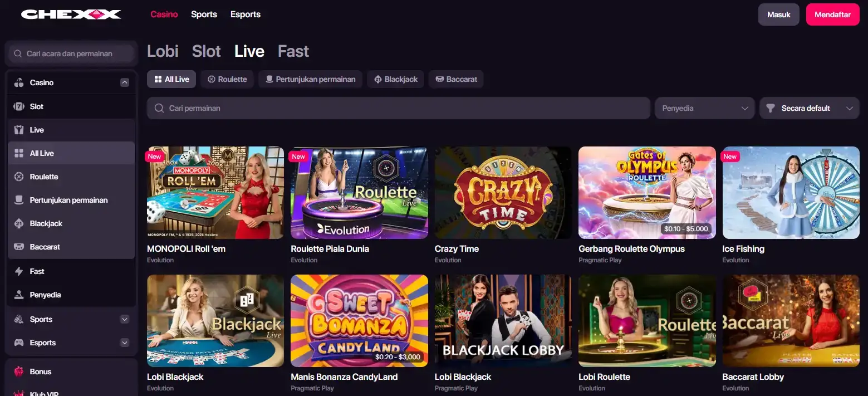
Task: Click the Masuk login button
Action: [779, 14]
